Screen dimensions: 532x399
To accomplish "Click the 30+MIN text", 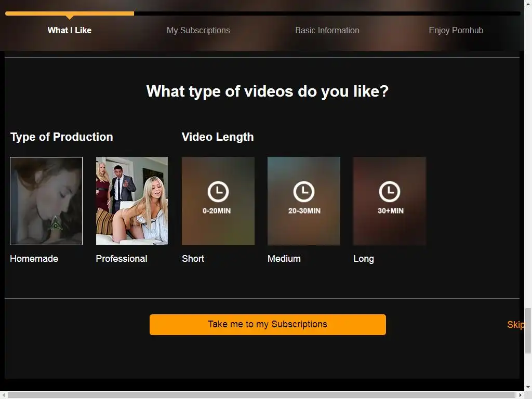I will (391, 211).
